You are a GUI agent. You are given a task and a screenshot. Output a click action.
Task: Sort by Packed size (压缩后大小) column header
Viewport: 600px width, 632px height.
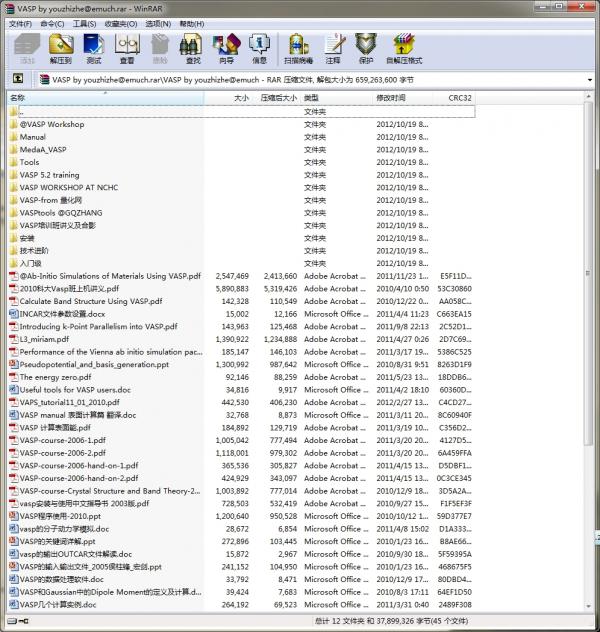click(x=277, y=98)
